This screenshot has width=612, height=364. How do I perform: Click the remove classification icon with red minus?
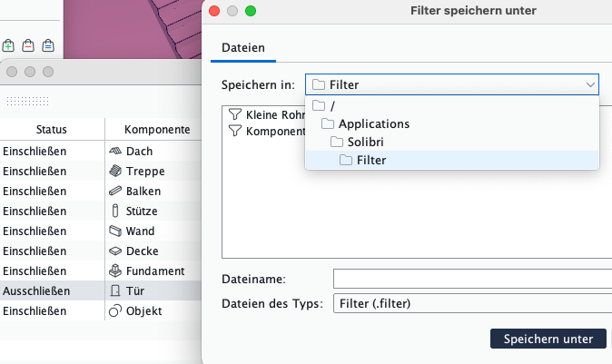point(28,45)
